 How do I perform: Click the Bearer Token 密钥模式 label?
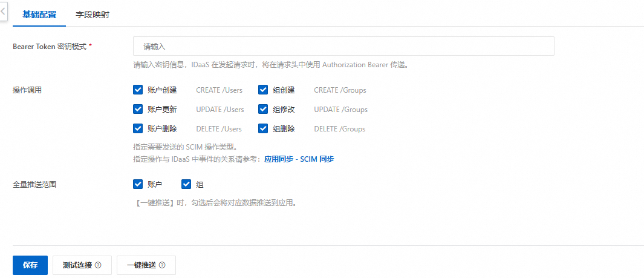50,47
